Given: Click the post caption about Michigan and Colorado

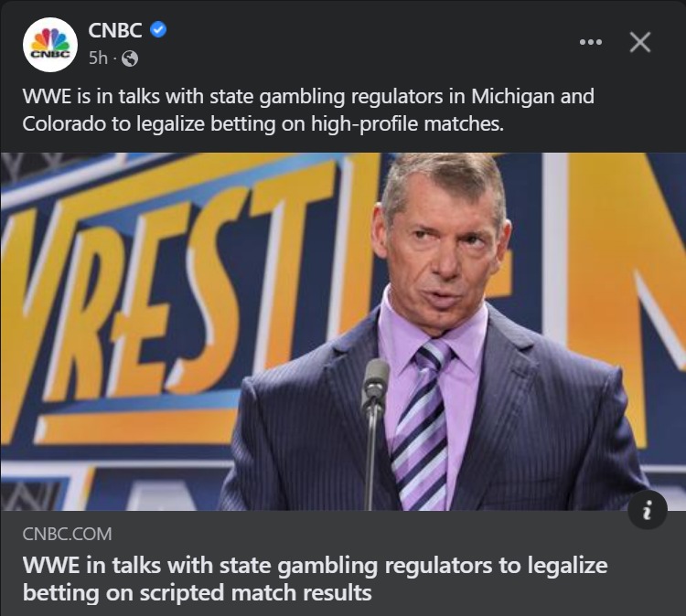Looking at the screenshot, I should coord(308,110).
